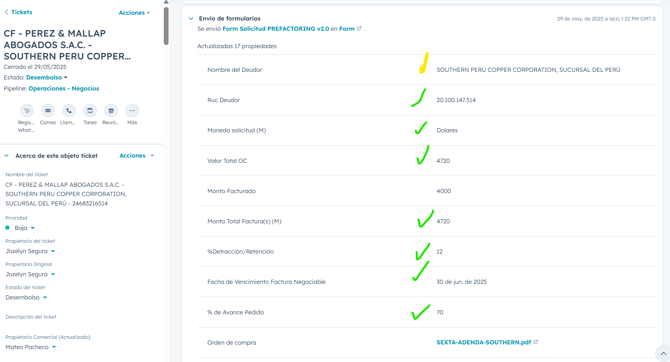Click external link icon beside SEXTA-ADENDA-SOUTHERN.pdf

(535, 342)
